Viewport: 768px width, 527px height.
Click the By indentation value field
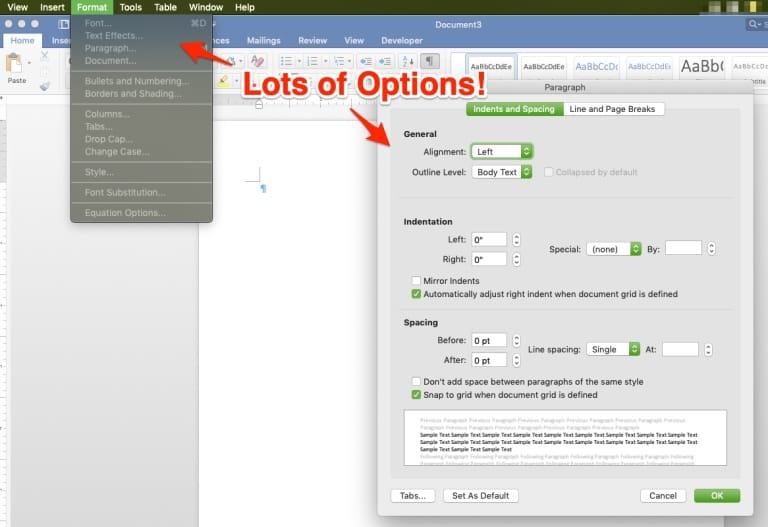[683, 248]
